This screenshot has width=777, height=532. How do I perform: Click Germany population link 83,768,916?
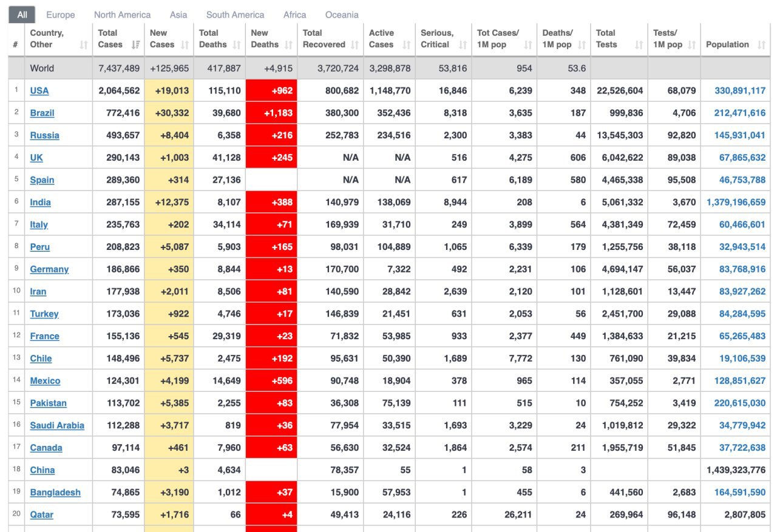pos(742,269)
